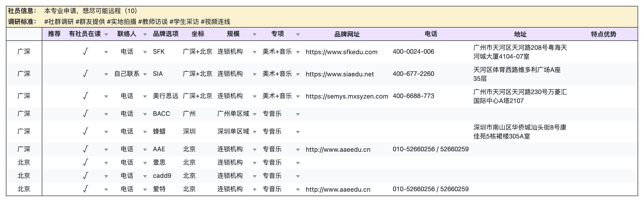Open the 专项 dropdown in the BACC row
The height and width of the screenshot is (202, 644).
(x=298, y=114)
